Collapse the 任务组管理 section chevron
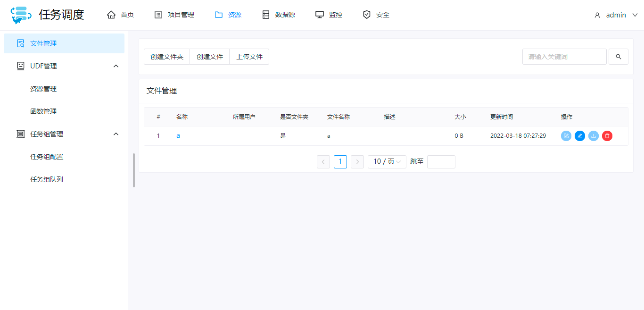 coord(116,134)
